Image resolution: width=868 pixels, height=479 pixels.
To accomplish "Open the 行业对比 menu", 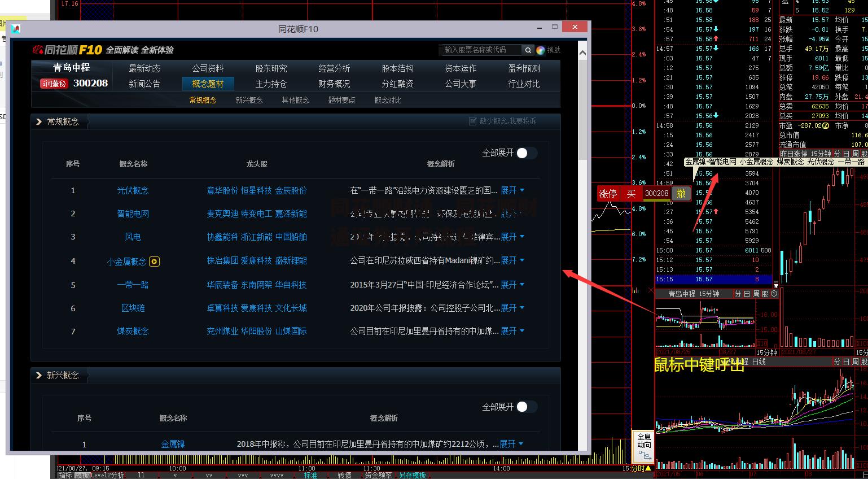I will (524, 84).
